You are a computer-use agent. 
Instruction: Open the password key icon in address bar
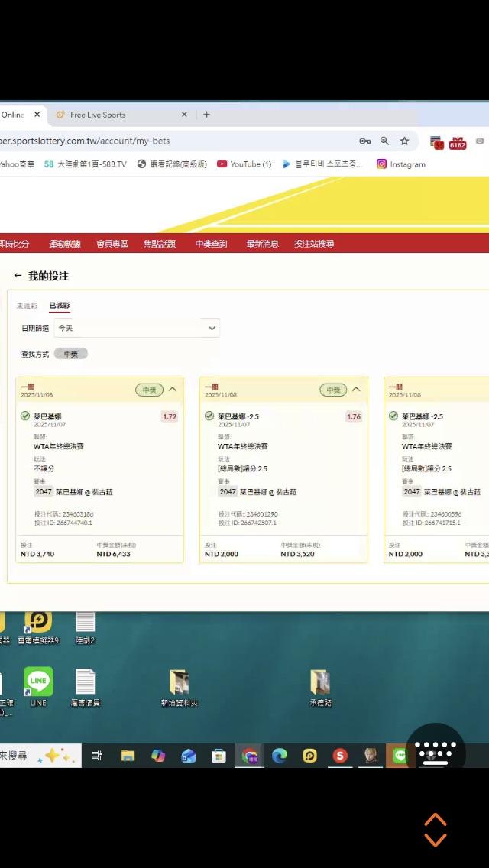pos(364,141)
